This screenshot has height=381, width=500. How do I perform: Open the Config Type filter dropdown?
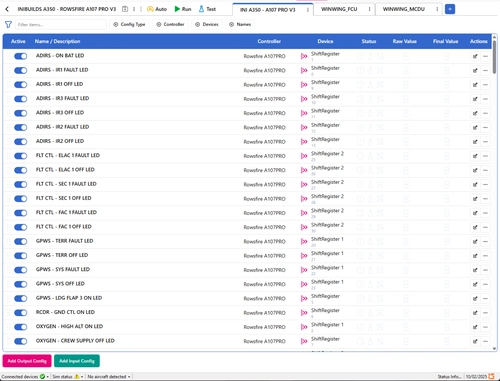[129, 24]
